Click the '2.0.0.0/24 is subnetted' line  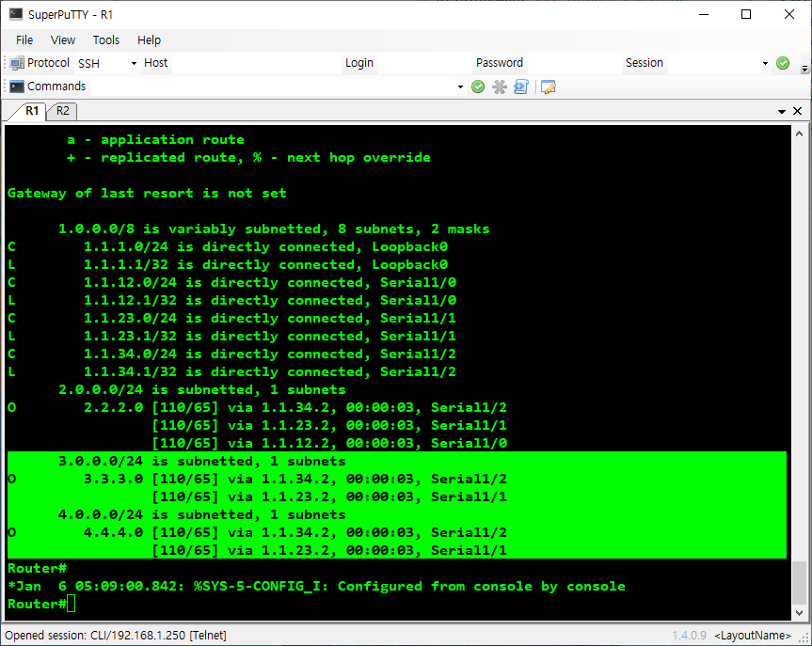coord(201,390)
